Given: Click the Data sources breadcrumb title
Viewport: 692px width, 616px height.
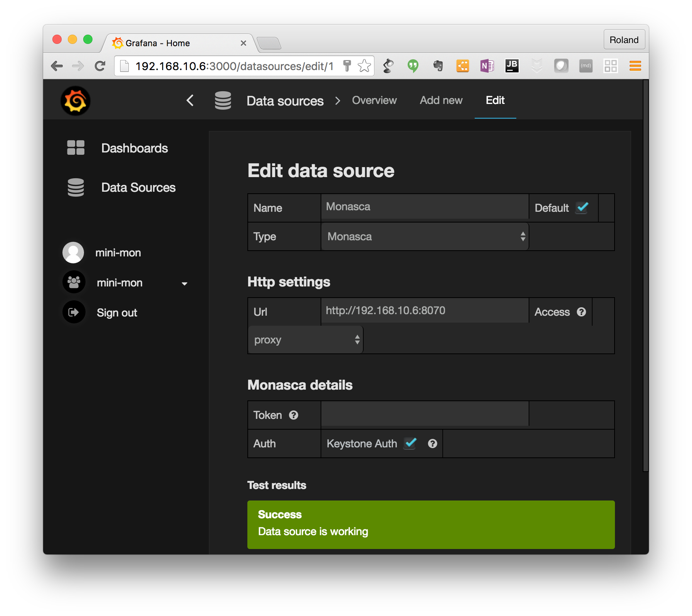Looking at the screenshot, I should point(285,101).
